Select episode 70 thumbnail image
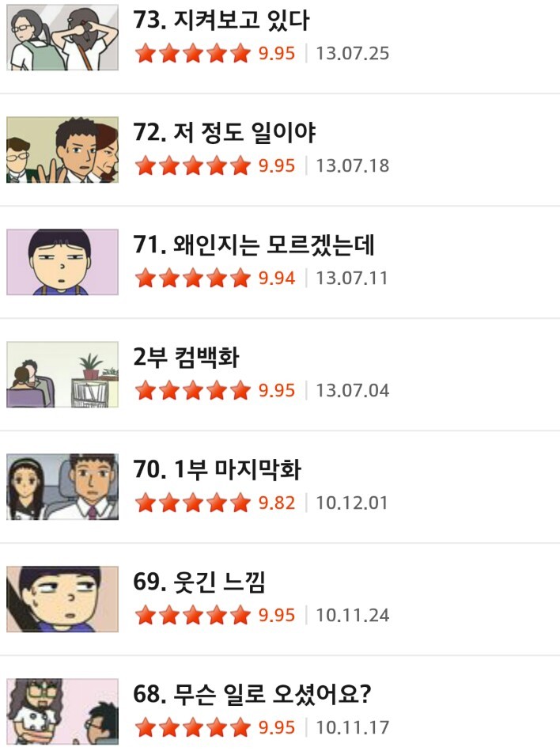The height and width of the screenshot is (751, 560). point(62,487)
